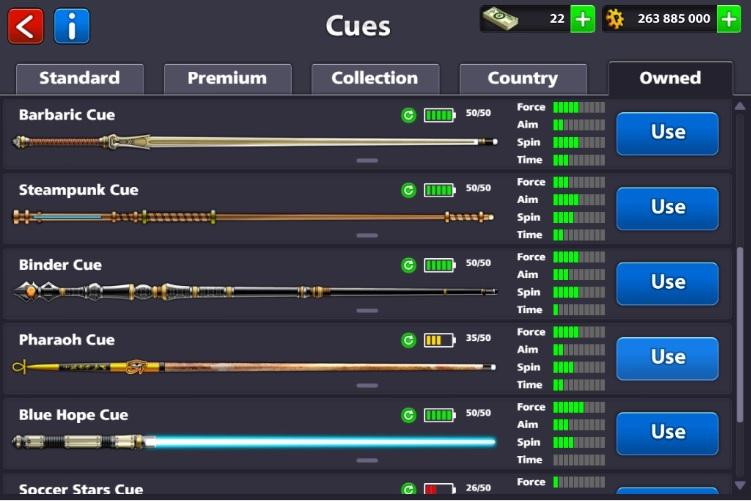Viewport: 751px width, 501px height.
Task: Expand Pharaoh Cue details handle
Action: pyautogui.click(x=367, y=386)
